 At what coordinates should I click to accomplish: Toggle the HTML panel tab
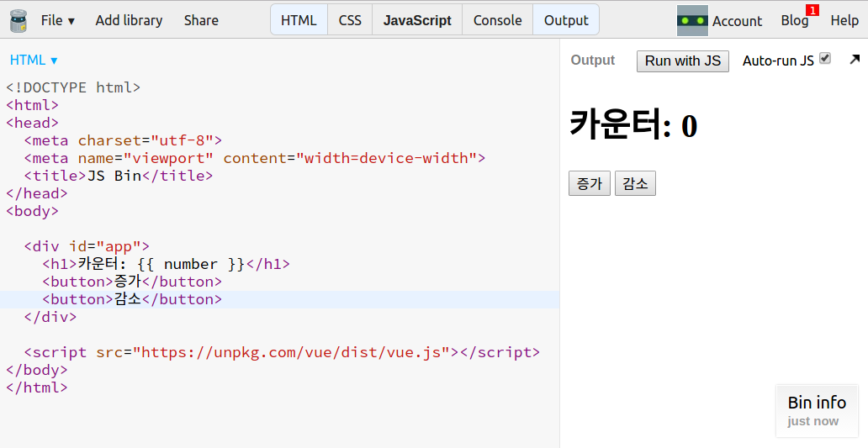tap(299, 20)
